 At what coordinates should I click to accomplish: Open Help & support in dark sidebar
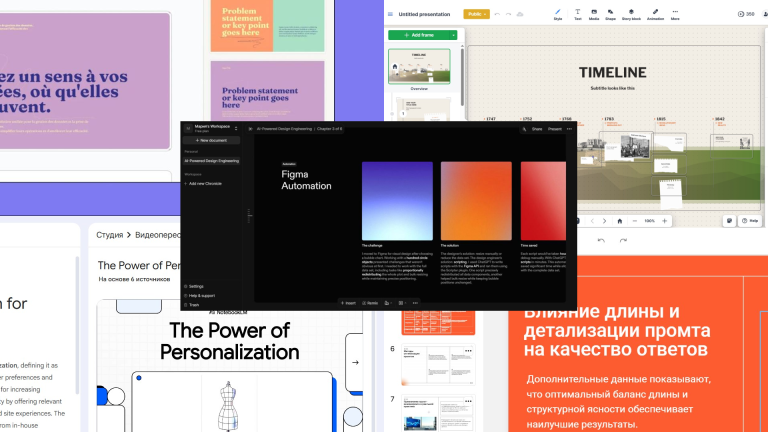(x=199, y=296)
